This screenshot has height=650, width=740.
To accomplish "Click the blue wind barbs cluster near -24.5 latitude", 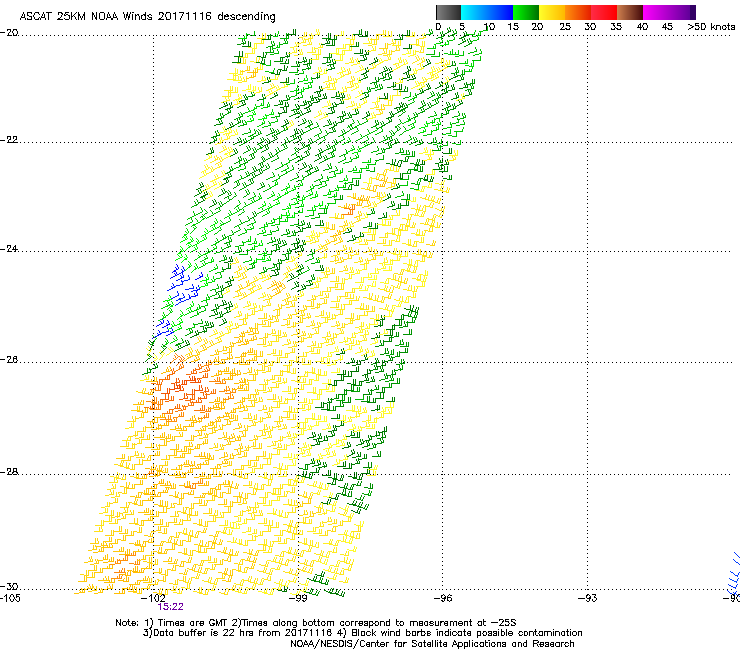I will coord(184,285).
